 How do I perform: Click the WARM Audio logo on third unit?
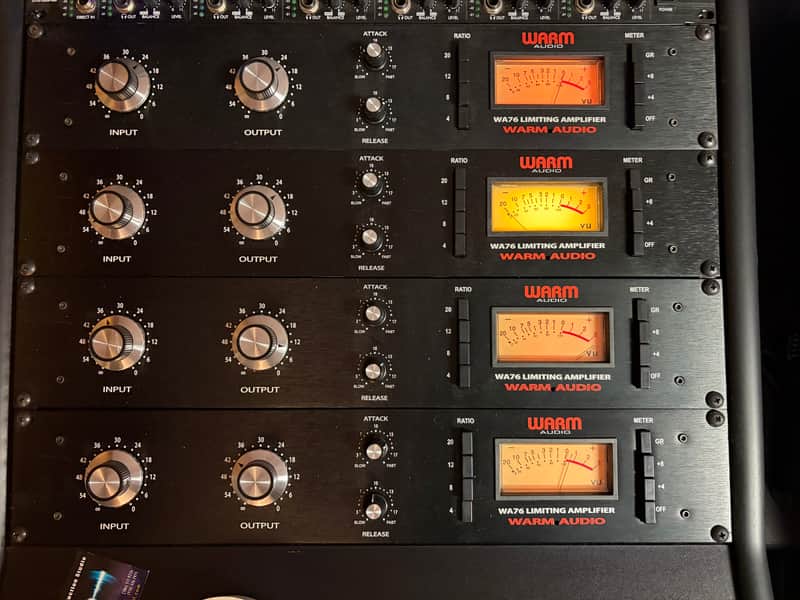pos(552,293)
